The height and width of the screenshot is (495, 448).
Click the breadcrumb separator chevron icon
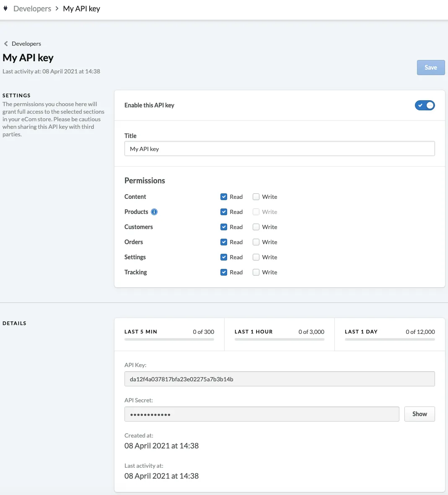click(57, 8)
